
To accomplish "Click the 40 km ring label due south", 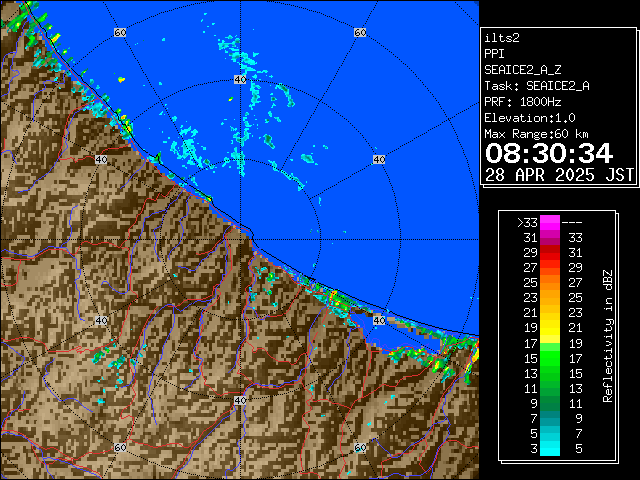I will pyautogui.click(x=240, y=400).
